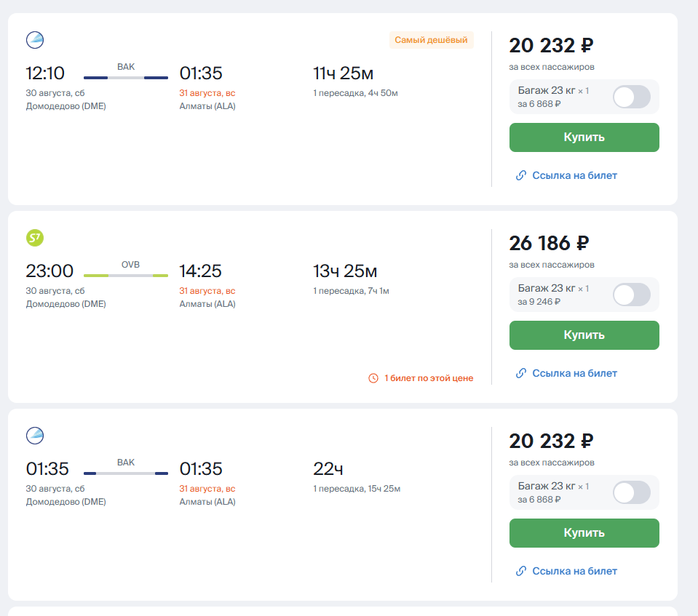Image resolution: width=698 pixels, height=616 pixels.
Task: Click the OVB layover route line on S7 flight
Action: click(126, 275)
